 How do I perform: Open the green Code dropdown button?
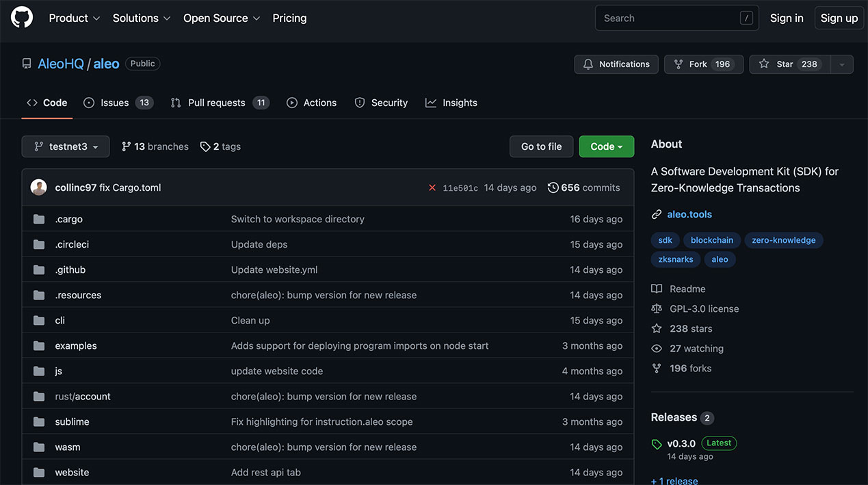[607, 146]
